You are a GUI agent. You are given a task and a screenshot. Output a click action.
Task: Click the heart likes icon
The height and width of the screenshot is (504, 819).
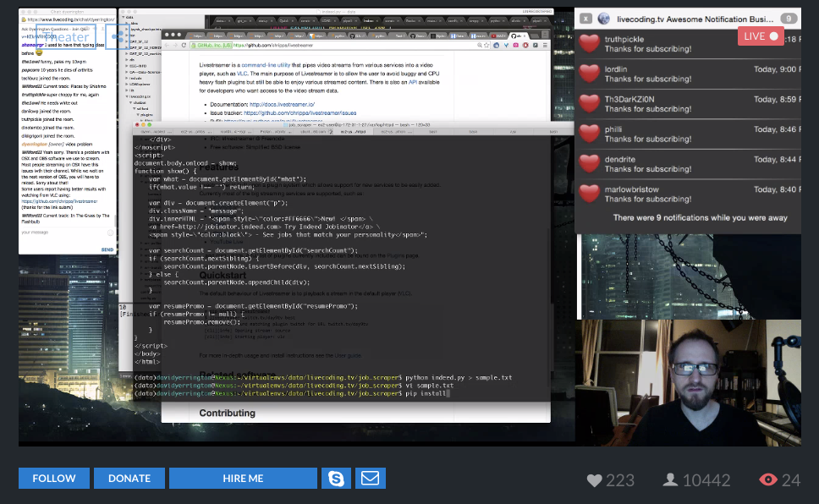click(595, 480)
